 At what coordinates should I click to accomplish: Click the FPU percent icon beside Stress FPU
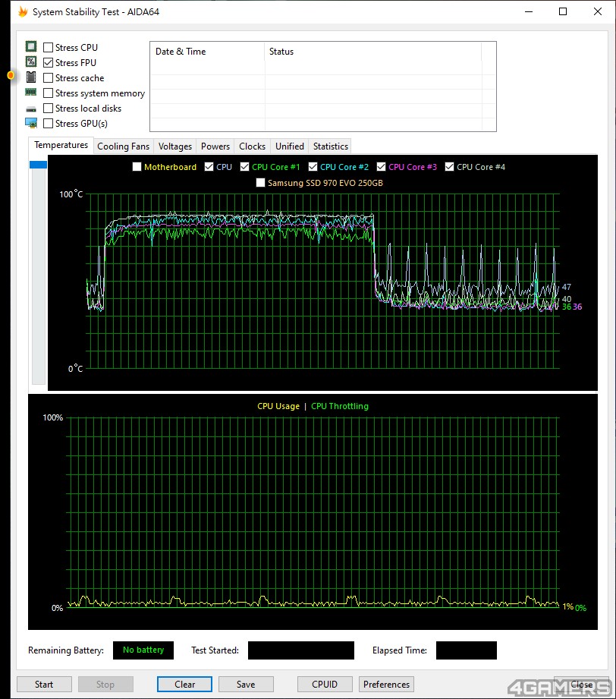pyautogui.click(x=31, y=61)
